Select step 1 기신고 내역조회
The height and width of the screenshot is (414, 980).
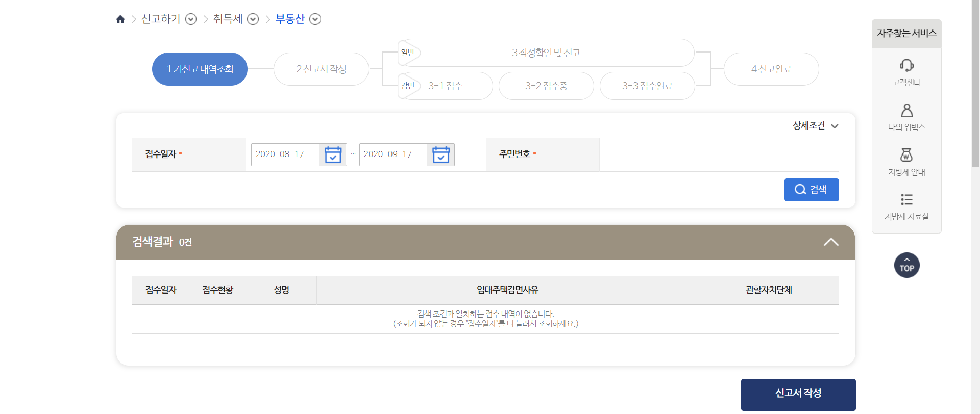[200, 69]
